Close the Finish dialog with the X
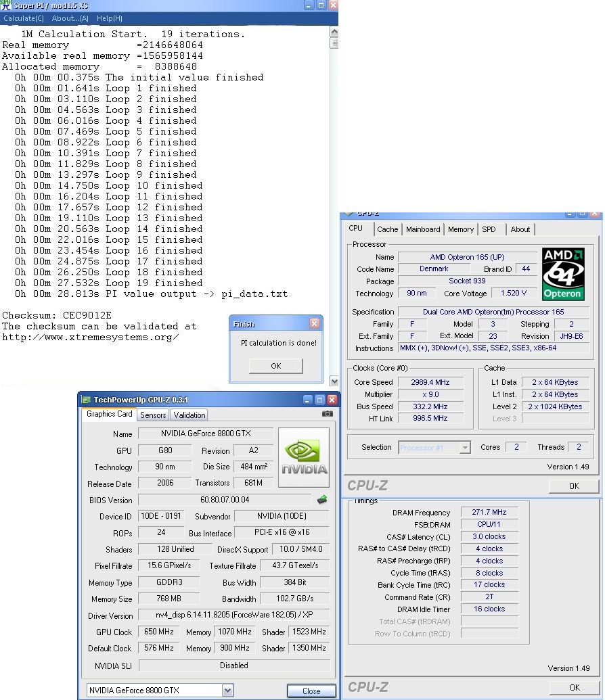This screenshot has width=605, height=700. click(315, 324)
